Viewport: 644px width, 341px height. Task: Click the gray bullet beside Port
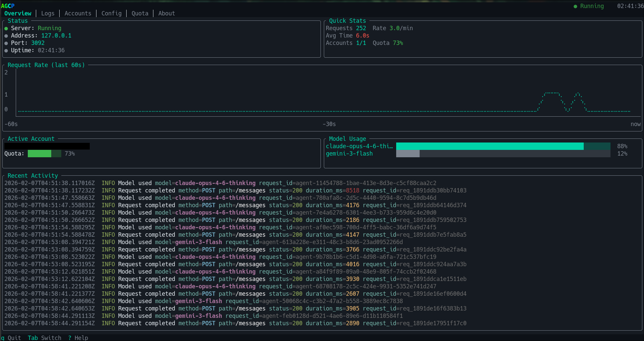pyautogui.click(x=6, y=43)
